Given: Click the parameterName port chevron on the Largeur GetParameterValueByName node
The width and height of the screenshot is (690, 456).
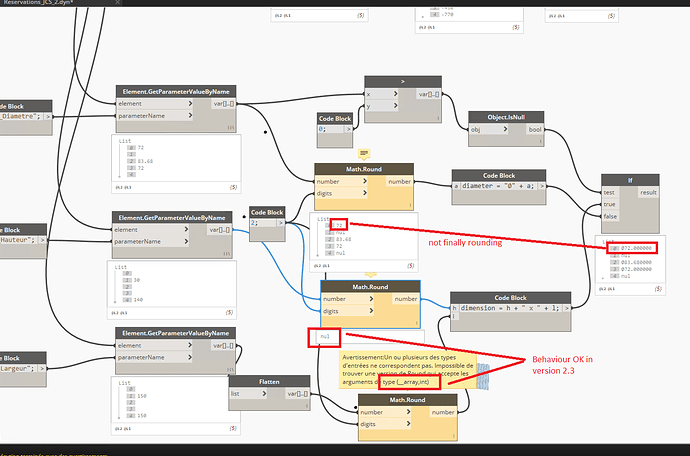Looking at the screenshot, I should pyautogui.click(x=190, y=357).
